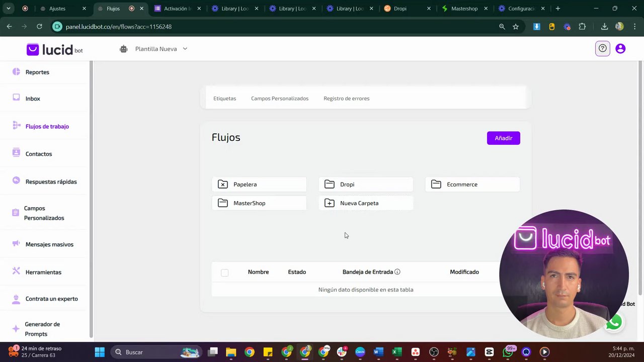Screen dimensions: 644x362
Task: Click Nueva Carpeta plus folder icon
Action: tap(329, 203)
